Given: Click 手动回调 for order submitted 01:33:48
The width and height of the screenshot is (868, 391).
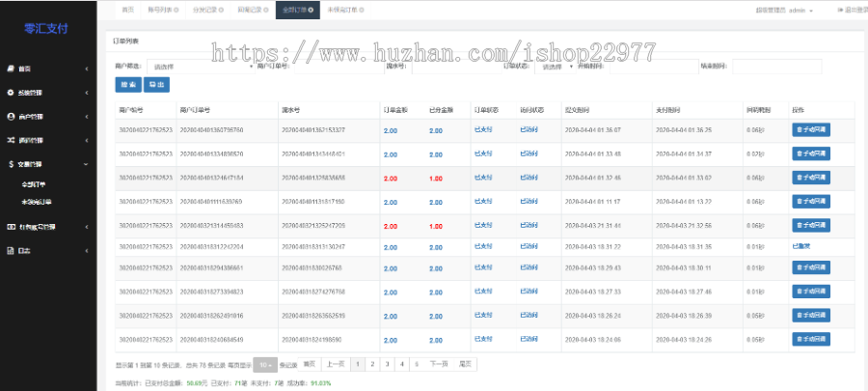Looking at the screenshot, I should pos(811,154).
